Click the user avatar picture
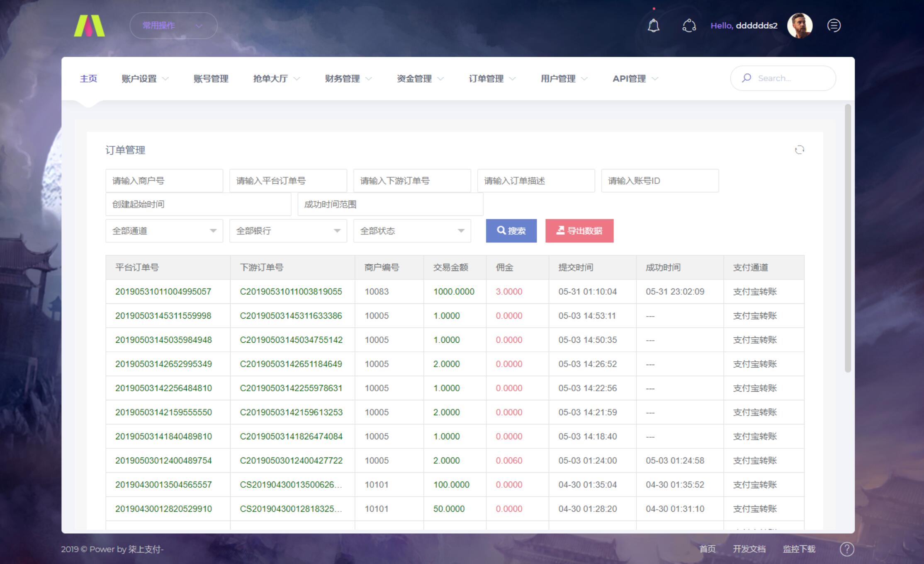 point(799,26)
